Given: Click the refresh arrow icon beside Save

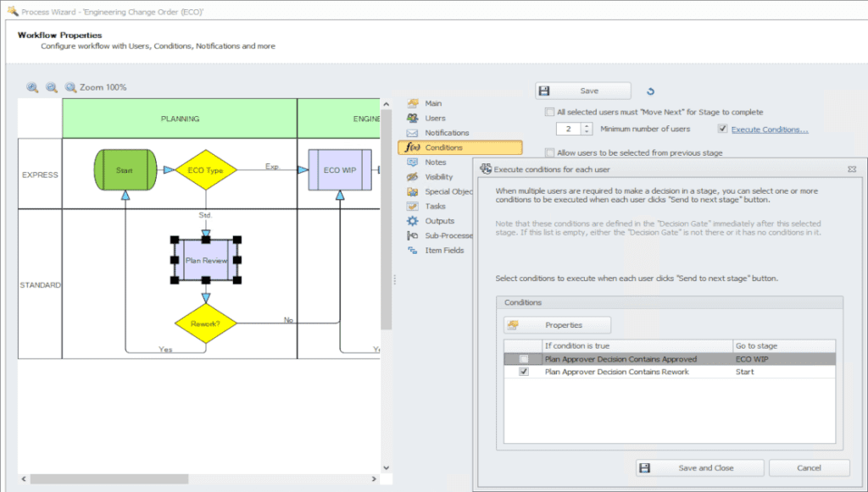Looking at the screenshot, I should (x=650, y=91).
